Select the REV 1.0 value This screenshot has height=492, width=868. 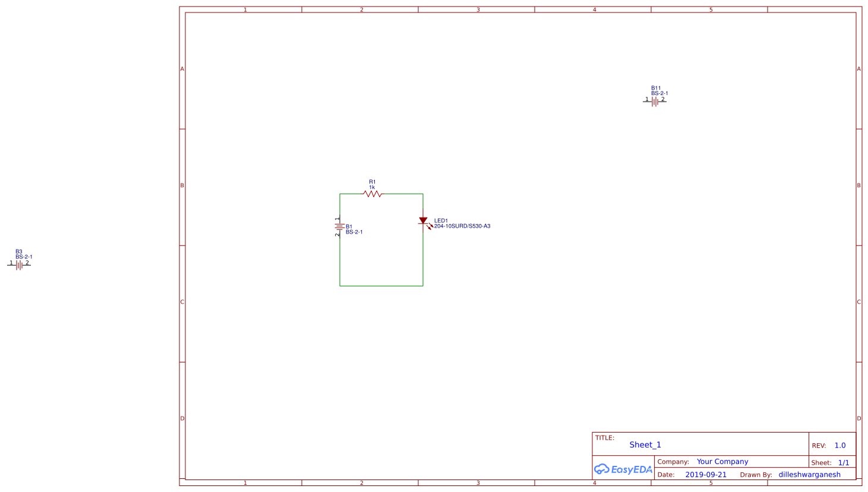coord(839,446)
